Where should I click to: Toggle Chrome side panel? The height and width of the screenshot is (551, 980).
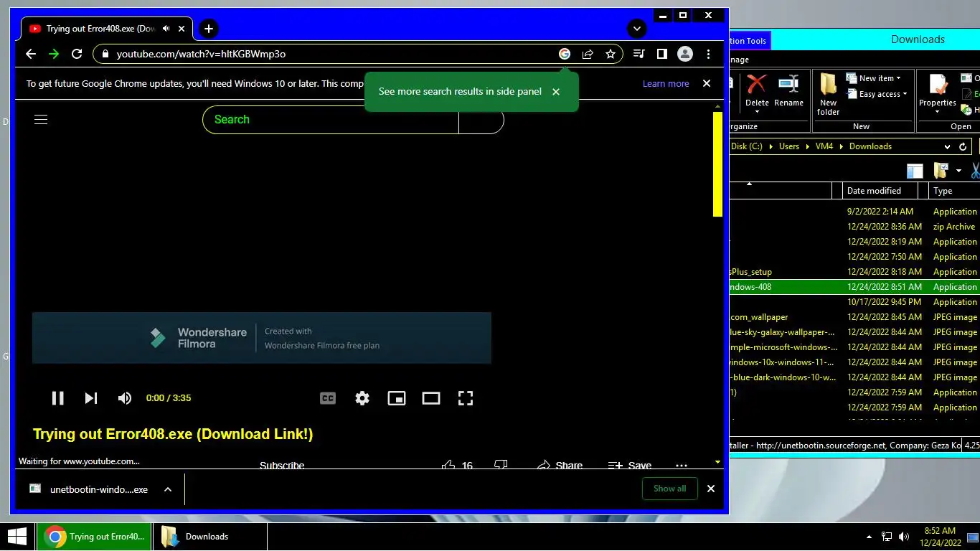coord(662,54)
